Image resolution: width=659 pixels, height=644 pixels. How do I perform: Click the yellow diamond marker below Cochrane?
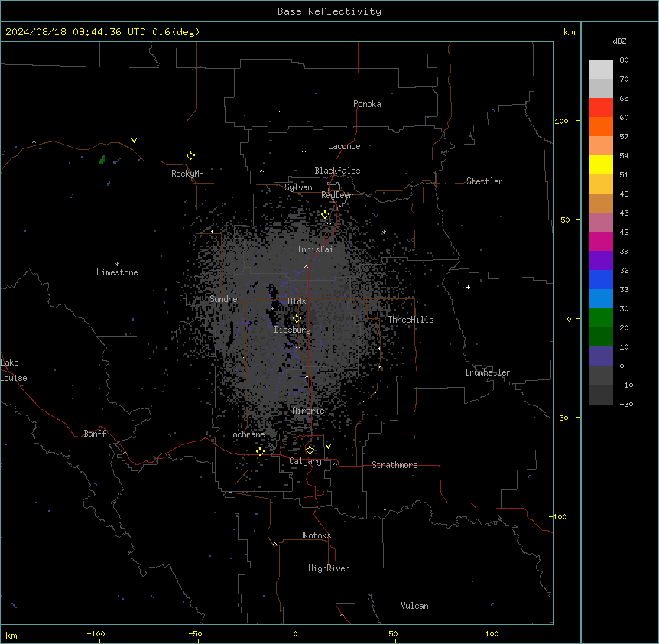[260, 451]
